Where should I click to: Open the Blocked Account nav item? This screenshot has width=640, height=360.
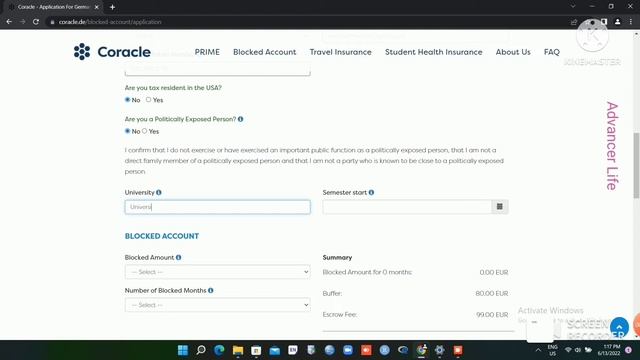tap(264, 52)
